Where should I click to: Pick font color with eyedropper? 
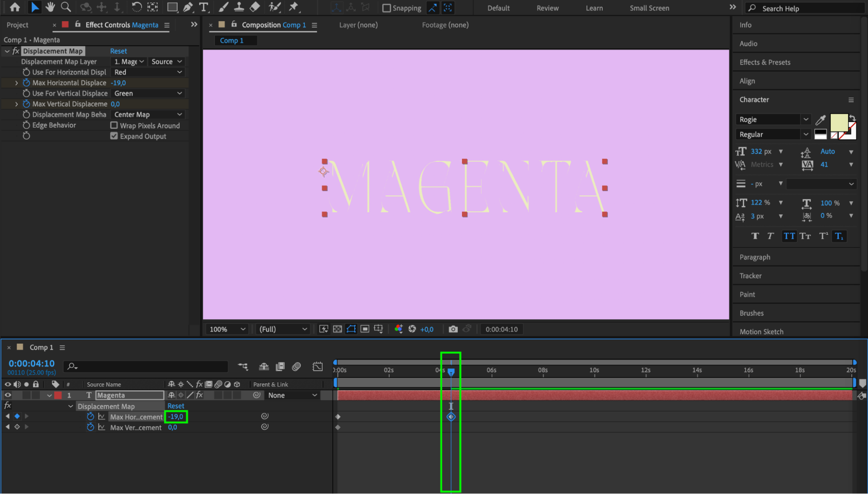pos(820,120)
